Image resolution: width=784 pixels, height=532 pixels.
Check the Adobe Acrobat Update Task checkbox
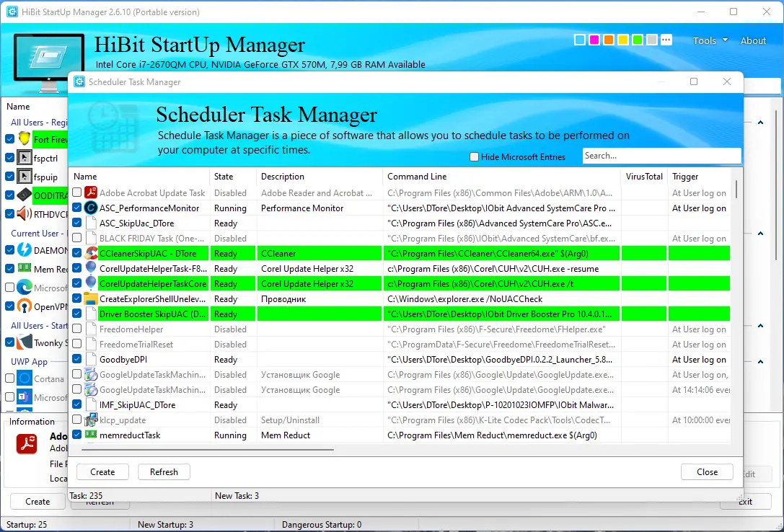(x=76, y=192)
